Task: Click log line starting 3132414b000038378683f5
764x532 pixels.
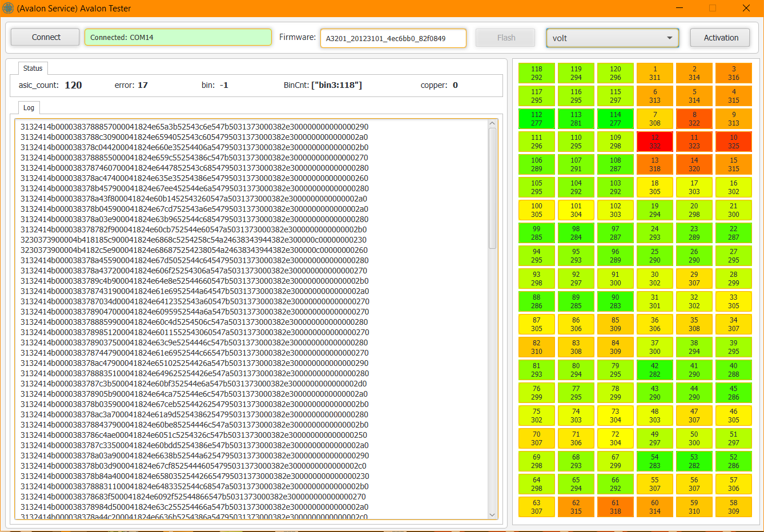Action: (193, 497)
